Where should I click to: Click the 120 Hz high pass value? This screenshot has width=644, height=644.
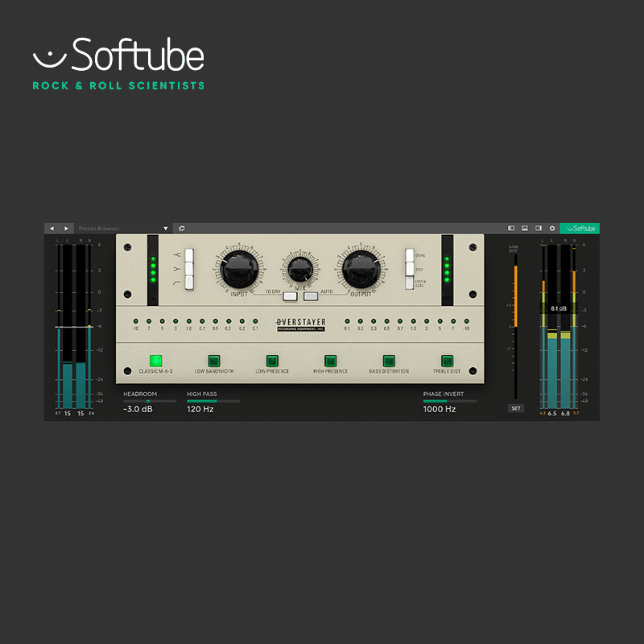[x=200, y=409]
